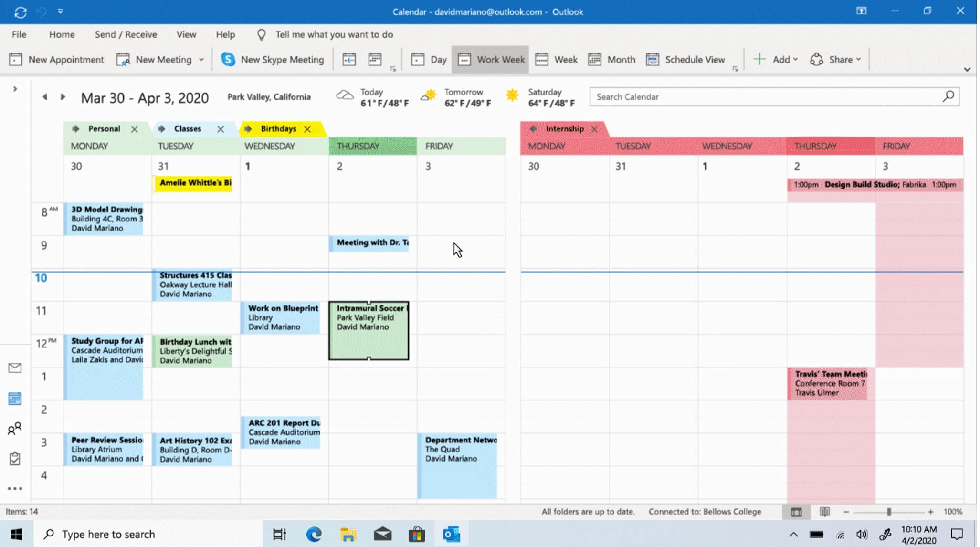The width and height of the screenshot is (980, 547).
Task: Click the zoom slider handle in status bar
Action: click(x=889, y=512)
